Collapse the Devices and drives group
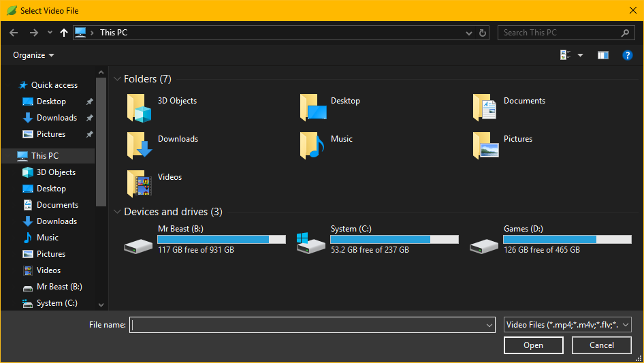Image resolution: width=644 pixels, height=363 pixels. coord(117,212)
